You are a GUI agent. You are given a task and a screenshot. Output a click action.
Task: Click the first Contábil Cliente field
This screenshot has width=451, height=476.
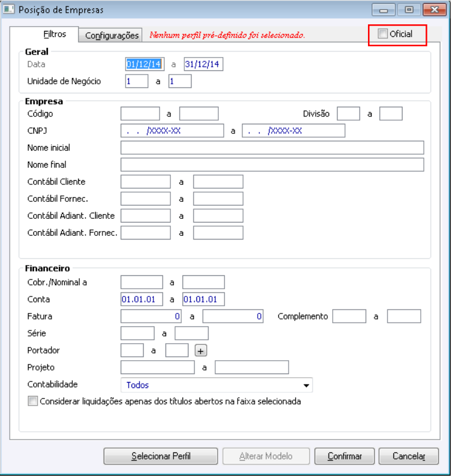[x=145, y=181]
